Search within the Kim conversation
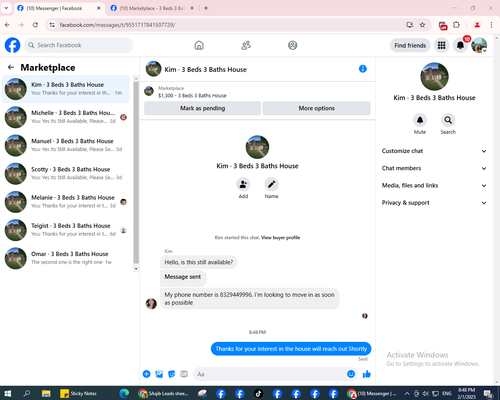This screenshot has height=400, width=500. (x=448, y=120)
